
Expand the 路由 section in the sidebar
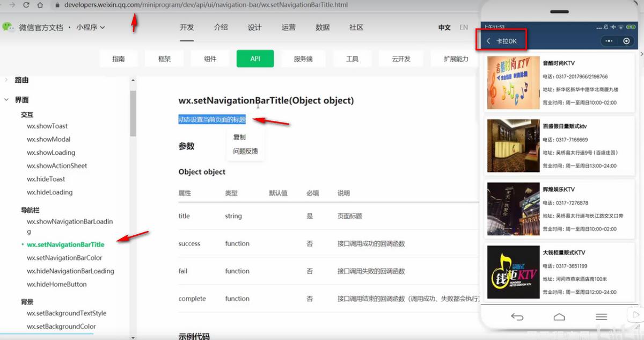pos(6,79)
